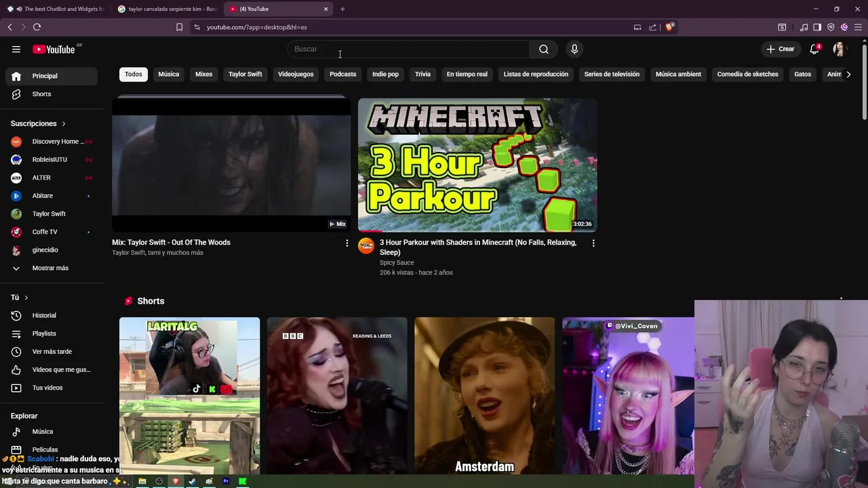Viewport: 868px width, 488px height.
Task: Open the browser main menu
Action: coord(858,27)
